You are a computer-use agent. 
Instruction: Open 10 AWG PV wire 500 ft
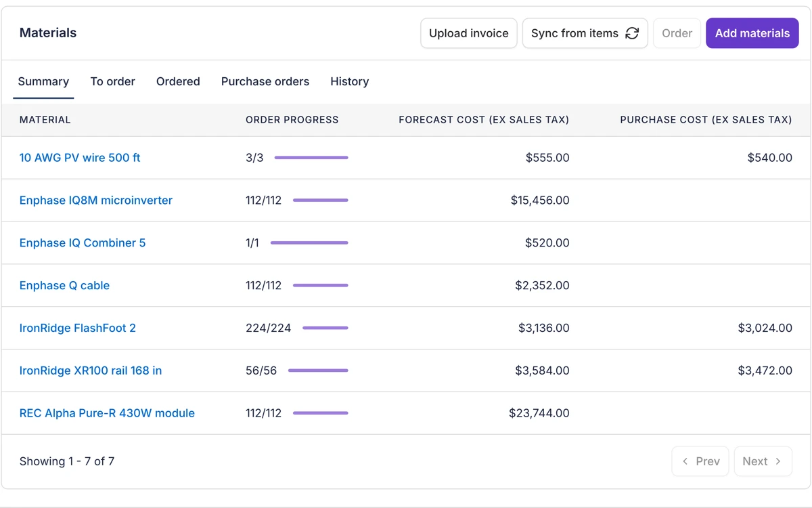point(80,158)
